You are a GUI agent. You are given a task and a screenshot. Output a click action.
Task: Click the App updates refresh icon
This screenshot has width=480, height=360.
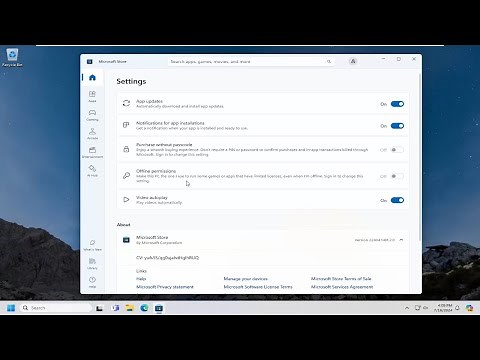point(126,103)
